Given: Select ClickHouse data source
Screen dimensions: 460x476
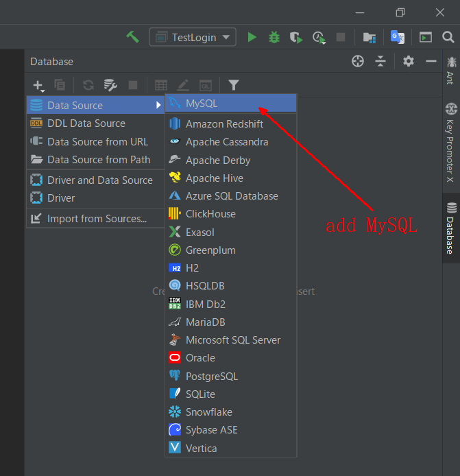Looking at the screenshot, I should tap(230, 214).
